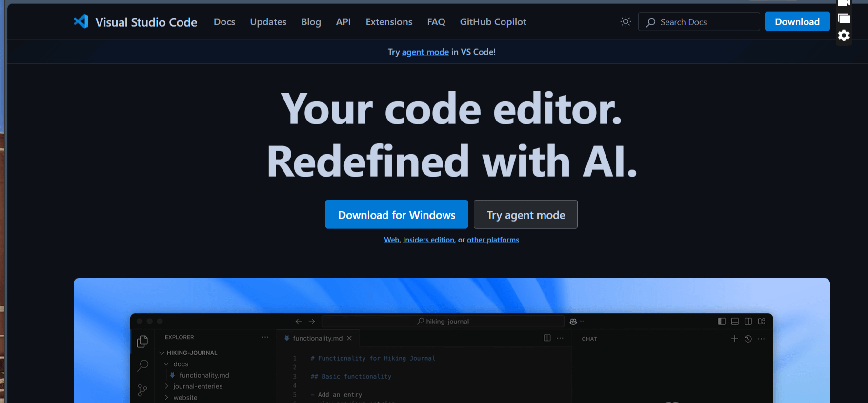Select the Search magnifier icon in activity bar
Screen dimensions: 868x403
click(142, 365)
